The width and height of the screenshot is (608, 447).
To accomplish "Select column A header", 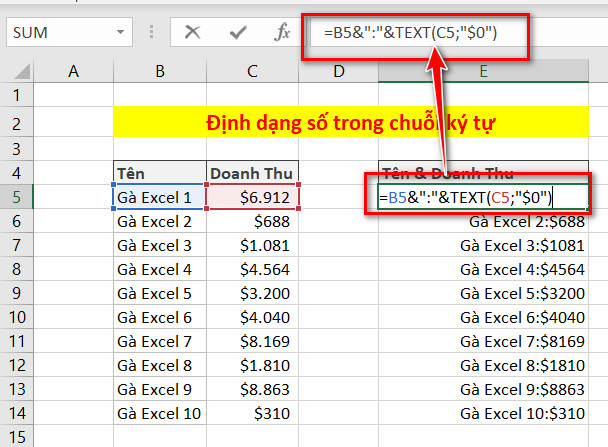I will 73,70.
